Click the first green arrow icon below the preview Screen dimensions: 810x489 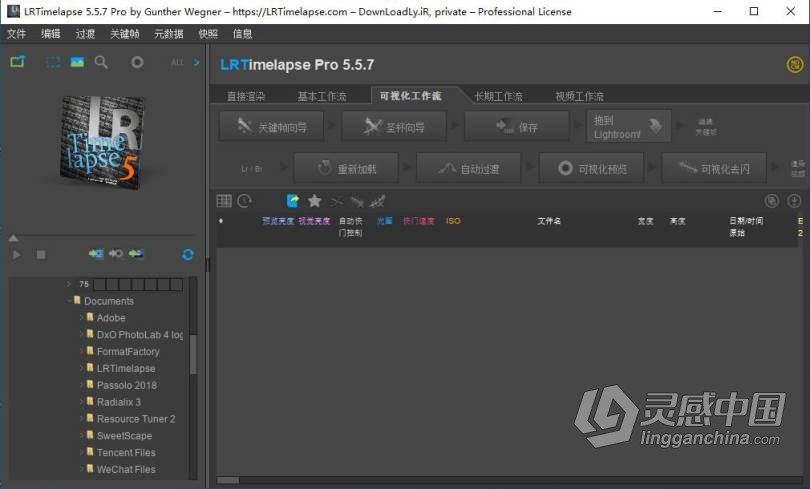click(x=96, y=254)
